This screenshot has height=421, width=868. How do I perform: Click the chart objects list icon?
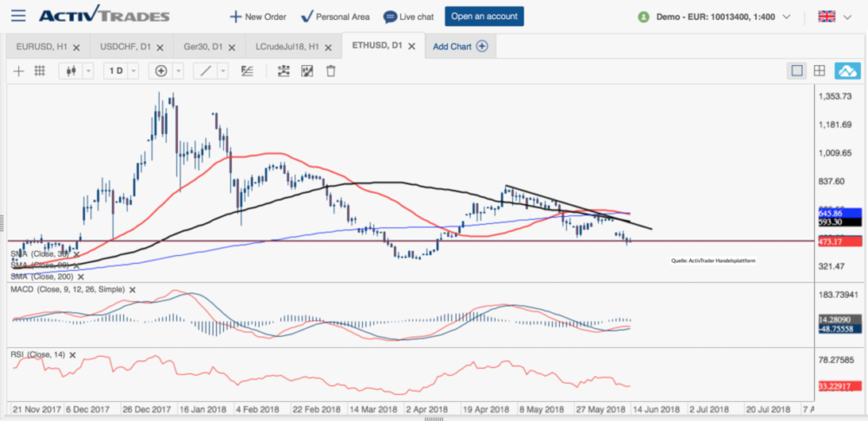tap(284, 71)
